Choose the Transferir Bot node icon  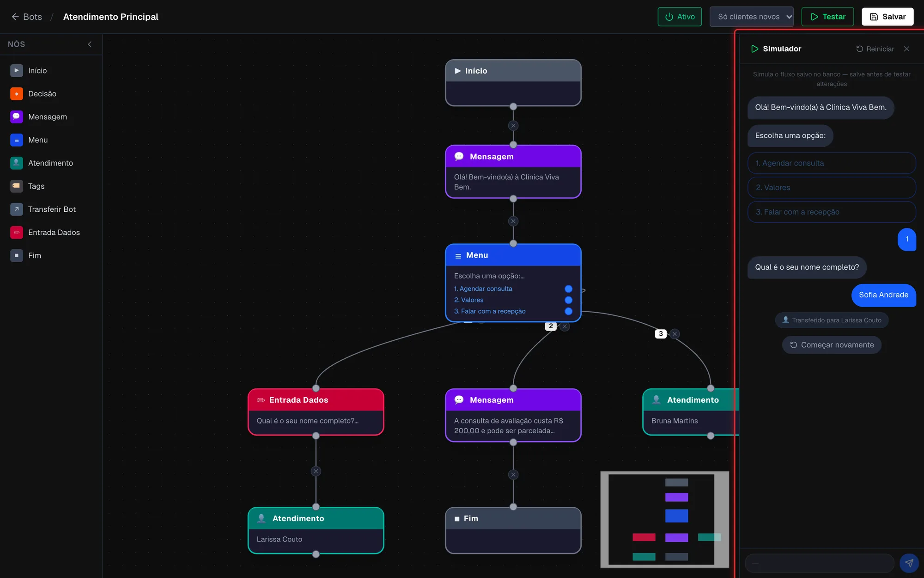[x=17, y=209]
